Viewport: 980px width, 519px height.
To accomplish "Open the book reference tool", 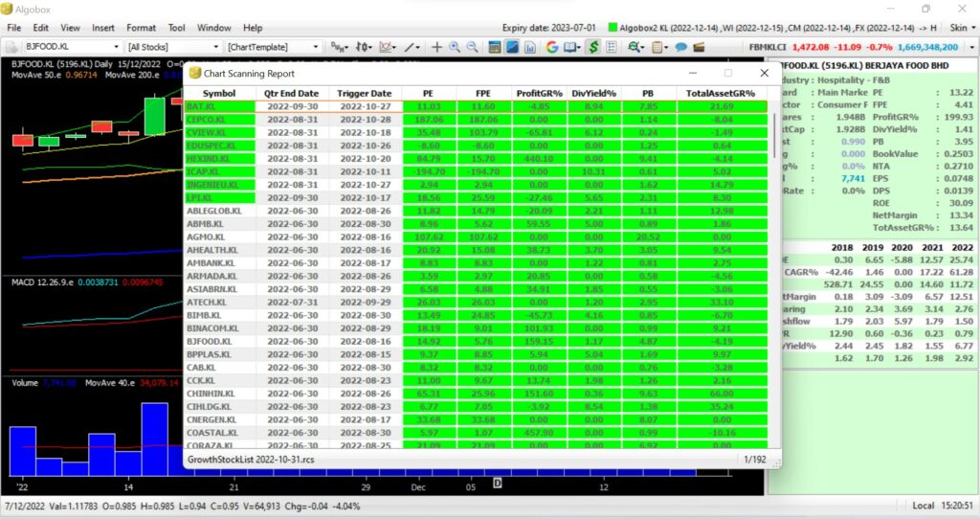I will click(x=572, y=47).
